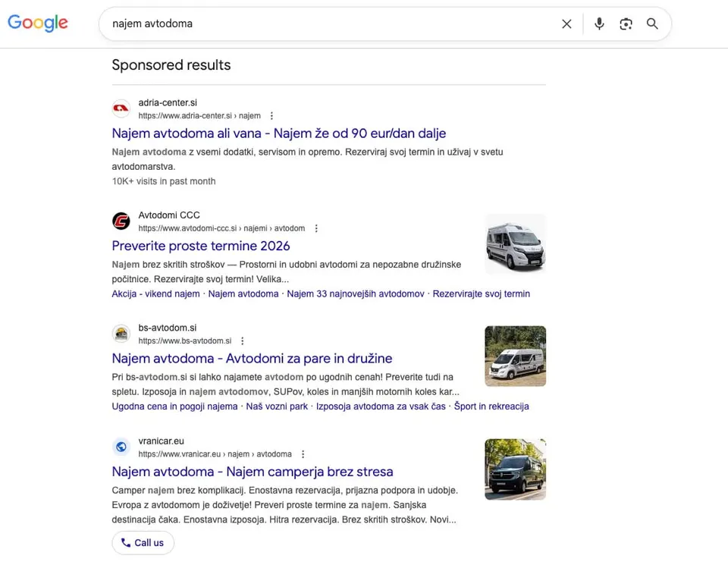
Task: Click the Avtodomi CCC favicon
Action: pos(121,221)
